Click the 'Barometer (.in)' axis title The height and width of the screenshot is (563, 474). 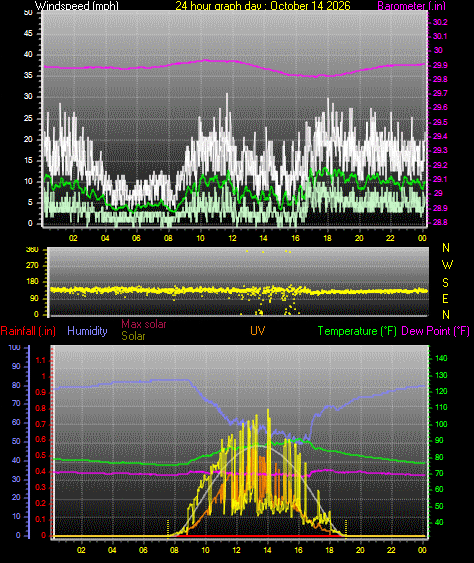[412, 5]
